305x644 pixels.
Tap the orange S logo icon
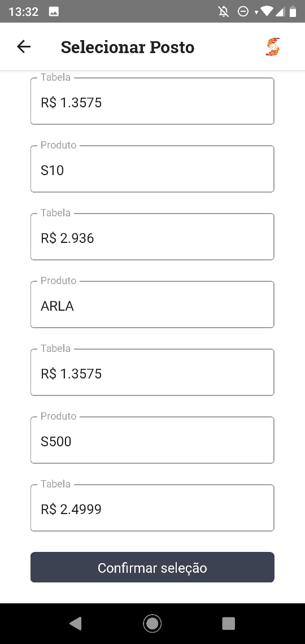coord(273,47)
